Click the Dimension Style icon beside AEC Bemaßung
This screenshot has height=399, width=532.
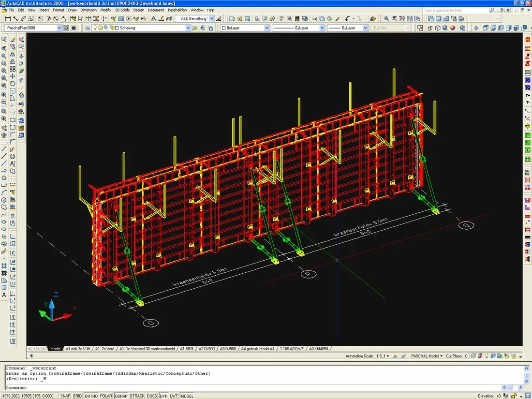click(219, 19)
